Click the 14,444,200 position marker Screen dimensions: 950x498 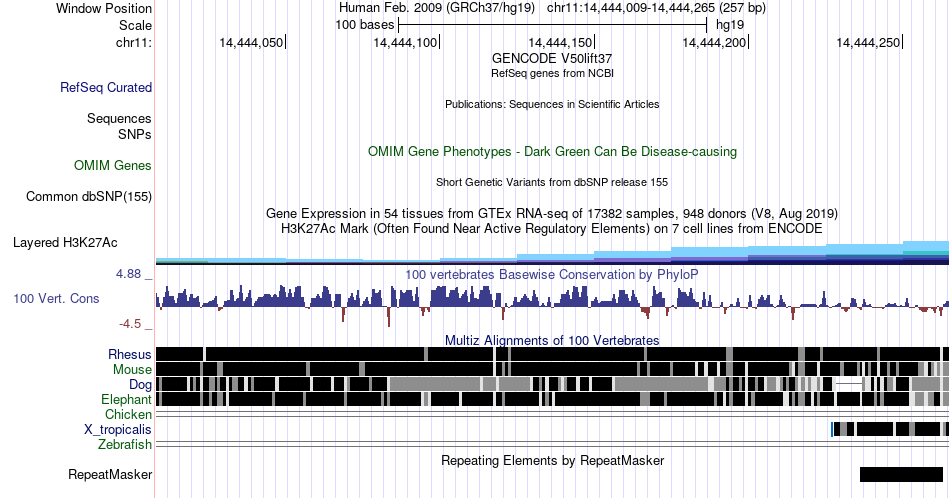click(715, 42)
